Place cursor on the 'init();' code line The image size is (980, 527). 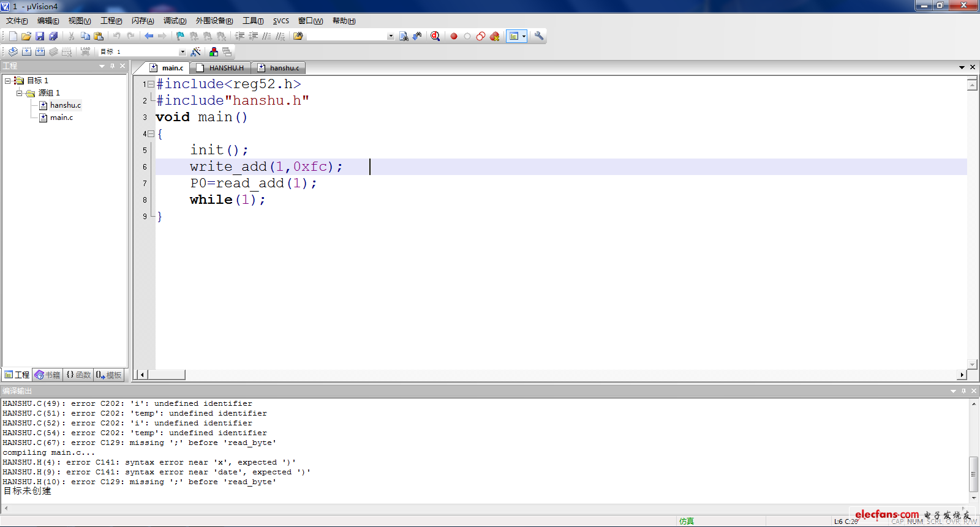click(x=219, y=150)
